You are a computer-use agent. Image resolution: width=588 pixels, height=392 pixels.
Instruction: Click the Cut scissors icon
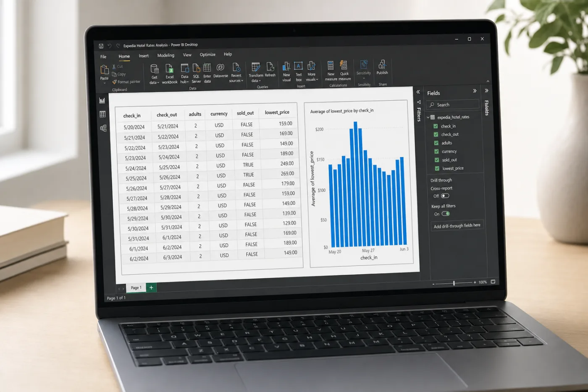coord(114,66)
